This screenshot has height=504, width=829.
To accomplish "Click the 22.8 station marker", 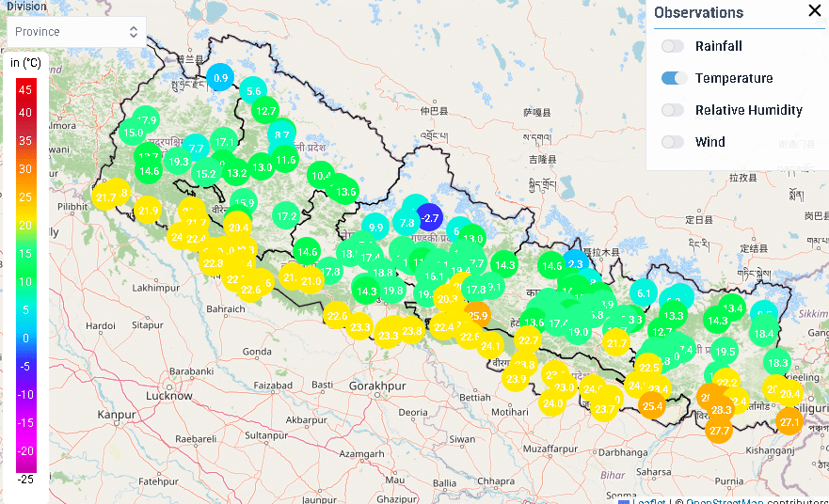I will (x=213, y=263).
